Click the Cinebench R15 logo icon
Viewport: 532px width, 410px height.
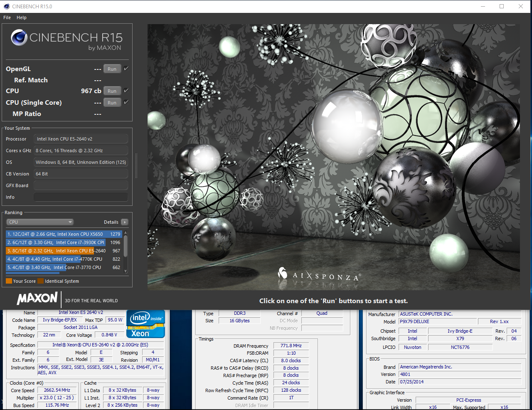[x=19, y=37]
